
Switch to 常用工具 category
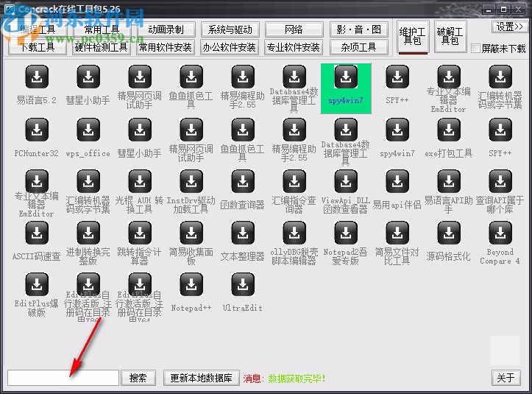pos(102,29)
